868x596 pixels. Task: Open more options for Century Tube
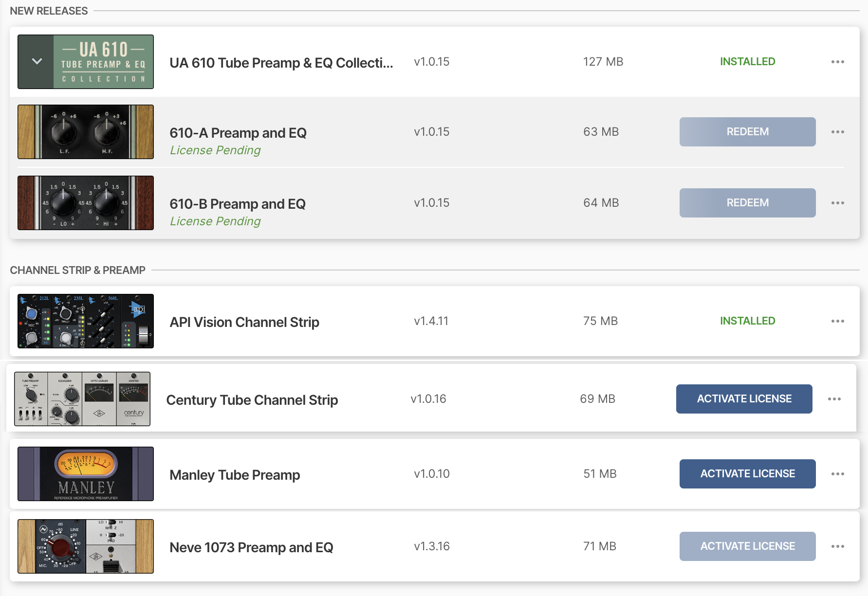[x=834, y=399]
